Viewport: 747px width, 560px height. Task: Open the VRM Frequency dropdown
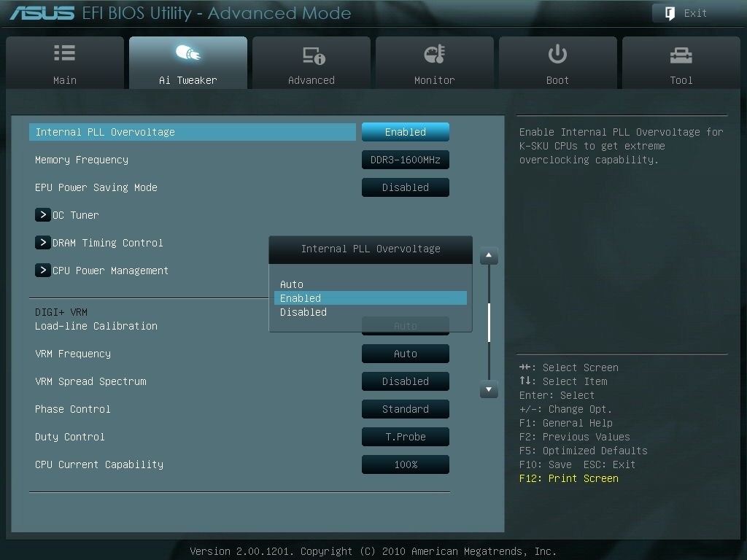tap(405, 354)
